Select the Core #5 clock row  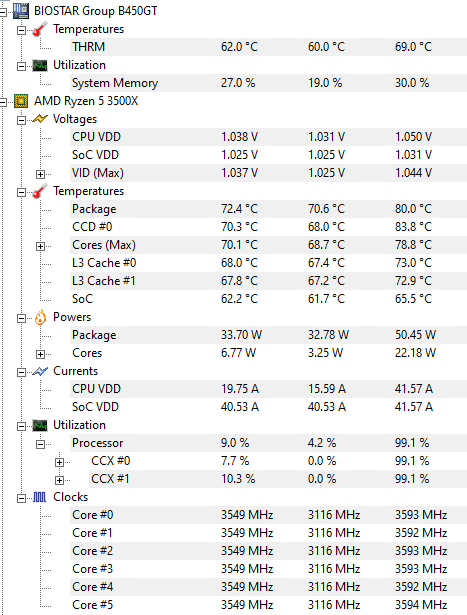point(268,605)
